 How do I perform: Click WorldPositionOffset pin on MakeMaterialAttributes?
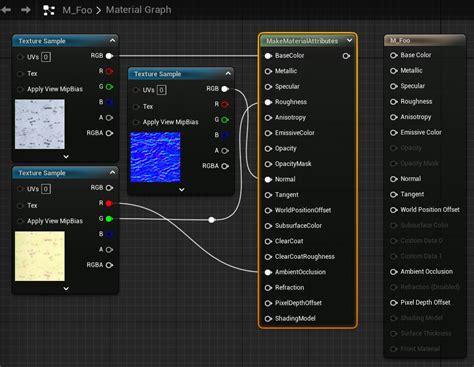click(268, 211)
